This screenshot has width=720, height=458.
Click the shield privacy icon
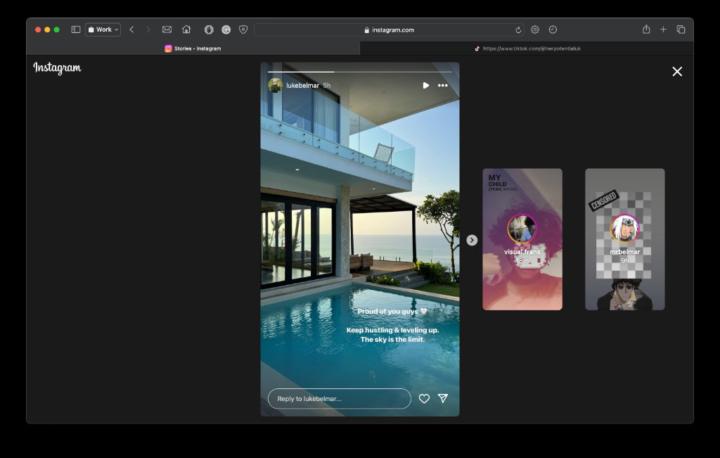[x=243, y=29]
